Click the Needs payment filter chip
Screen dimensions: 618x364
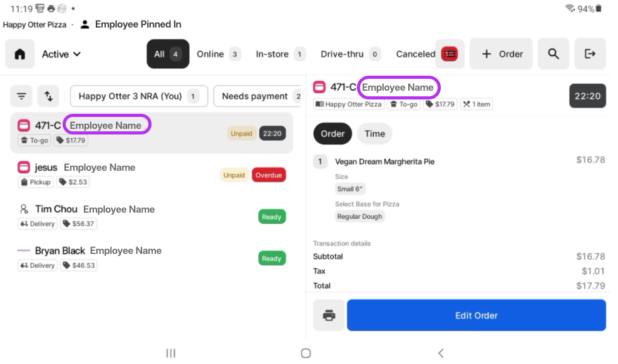pos(258,96)
